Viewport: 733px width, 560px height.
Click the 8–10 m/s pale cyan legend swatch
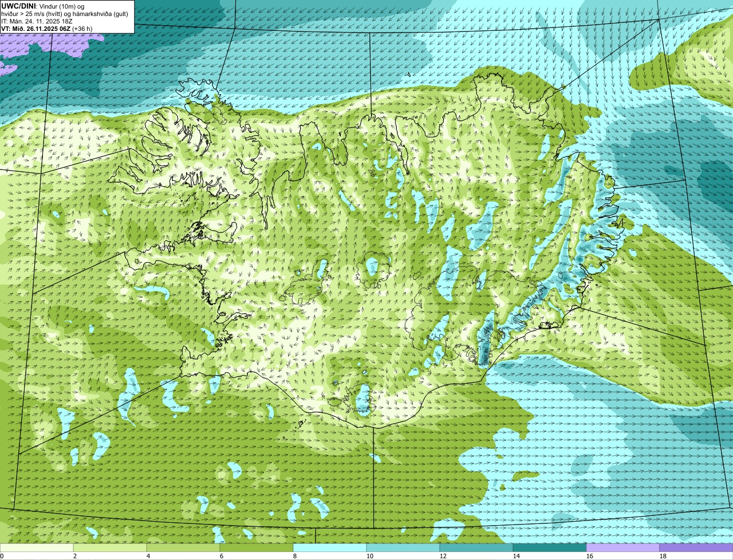330,548
